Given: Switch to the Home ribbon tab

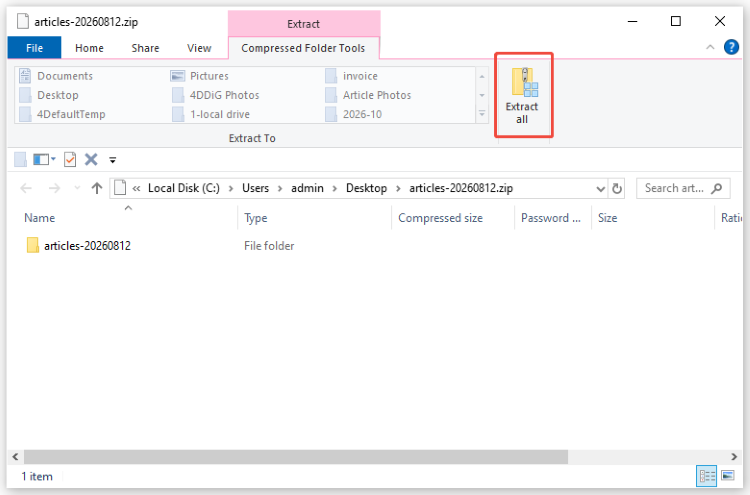Looking at the screenshot, I should click(89, 48).
